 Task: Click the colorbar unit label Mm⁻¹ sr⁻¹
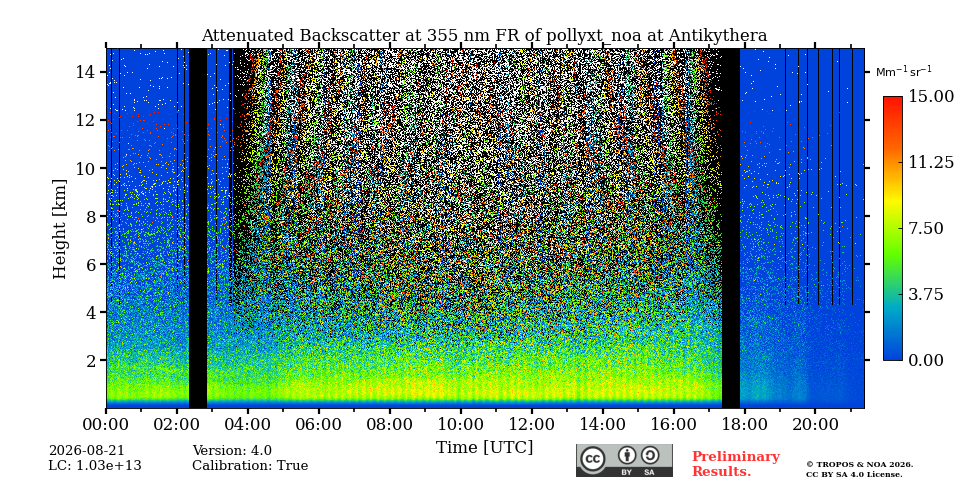(x=904, y=72)
